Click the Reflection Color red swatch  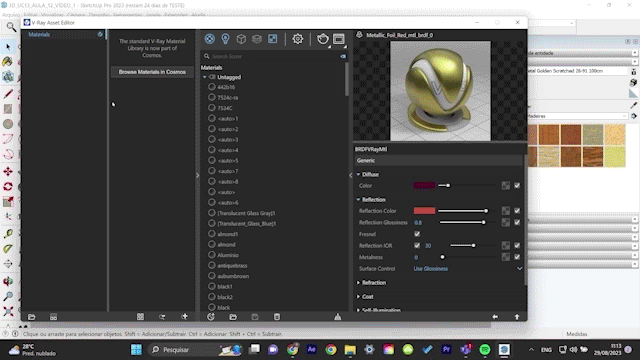coord(424,211)
